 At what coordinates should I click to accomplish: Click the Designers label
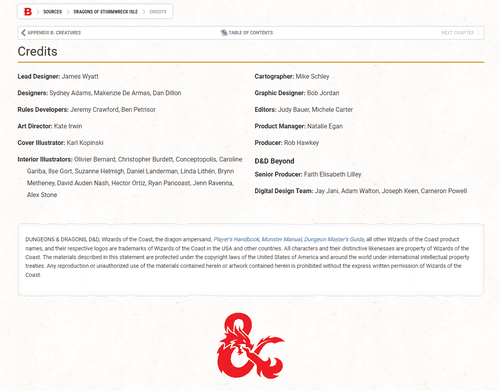point(33,93)
